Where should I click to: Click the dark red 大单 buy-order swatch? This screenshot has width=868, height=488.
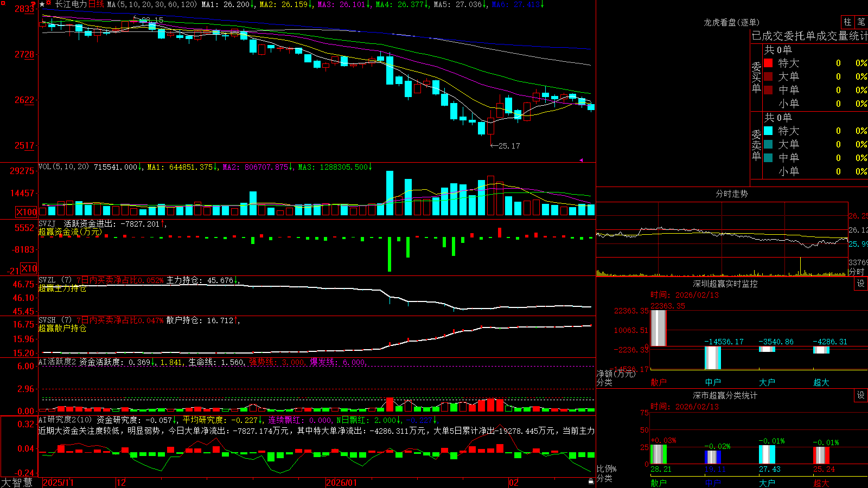(768, 76)
